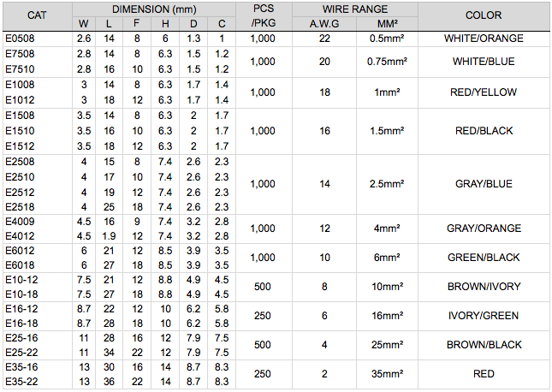Select the 0.75mm² wire range cell
This screenshot has width=552, height=392.
click(387, 62)
